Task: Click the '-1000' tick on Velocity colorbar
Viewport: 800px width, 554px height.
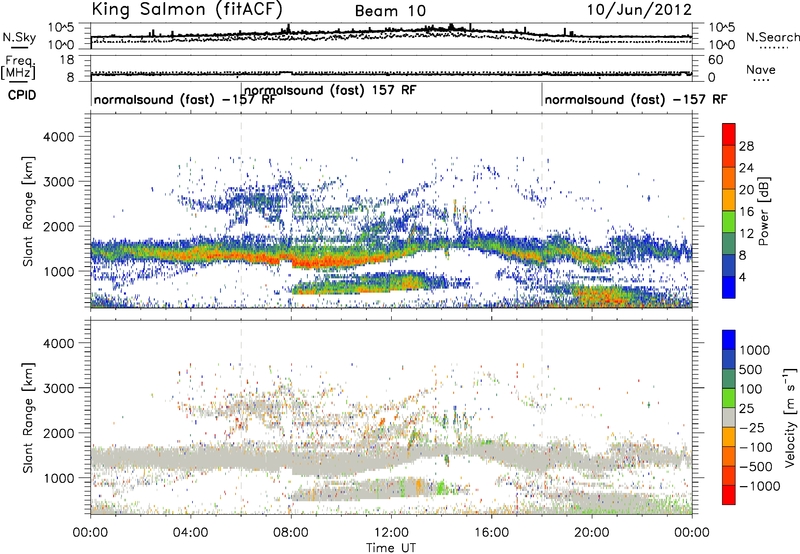Action: (759, 486)
